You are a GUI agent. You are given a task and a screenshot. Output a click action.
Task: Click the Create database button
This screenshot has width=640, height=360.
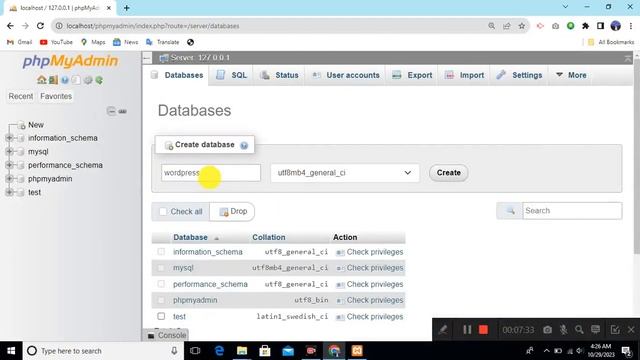[449, 173]
